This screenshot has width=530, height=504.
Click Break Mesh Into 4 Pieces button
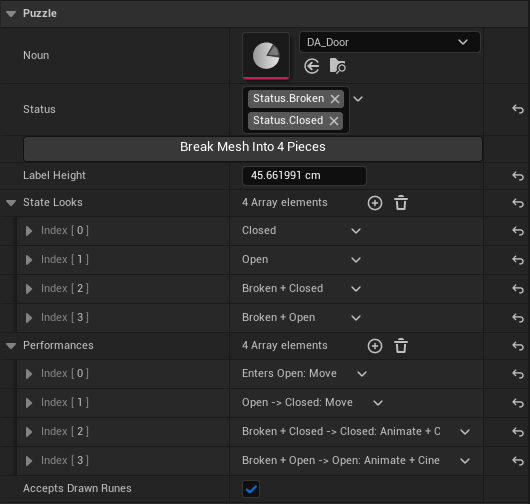point(252,149)
